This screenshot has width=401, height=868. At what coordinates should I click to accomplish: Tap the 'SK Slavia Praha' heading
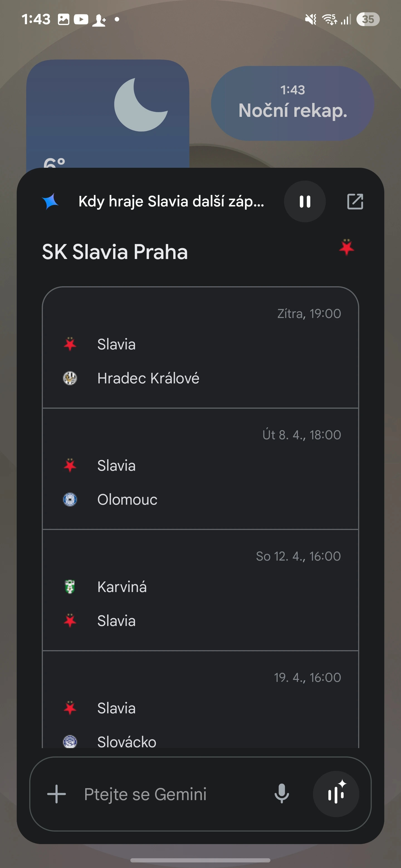[115, 252]
